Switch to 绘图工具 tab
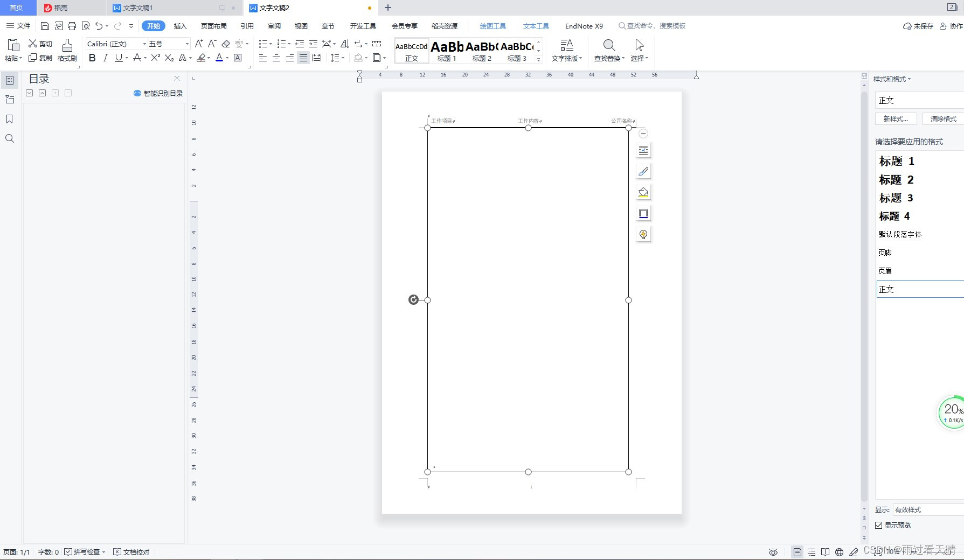 pyautogui.click(x=493, y=26)
